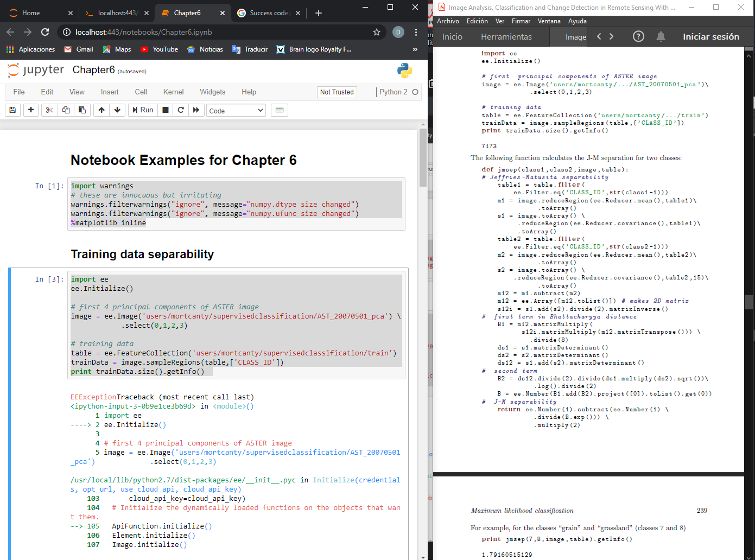Copy the selected notebook cell
Viewport: 755px width, 560px height.
pos(66,110)
